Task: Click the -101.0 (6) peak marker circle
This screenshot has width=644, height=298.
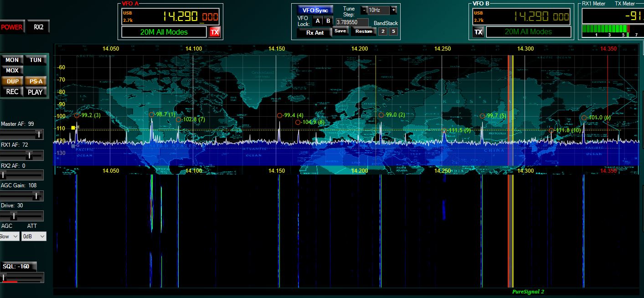Action: pyautogui.click(x=584, y=118)
